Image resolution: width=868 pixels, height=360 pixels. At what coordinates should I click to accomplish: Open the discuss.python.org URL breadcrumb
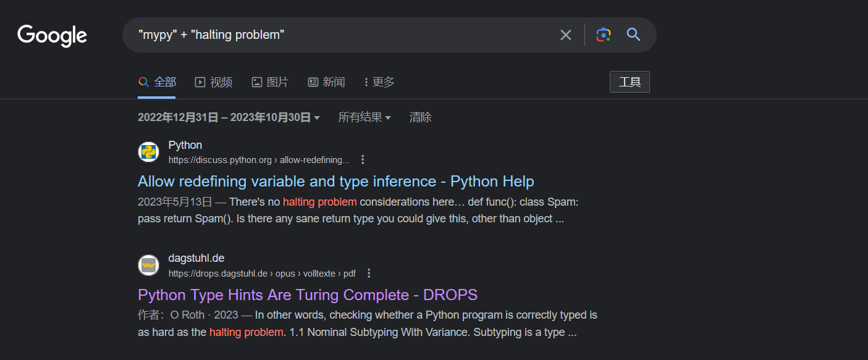pyautogui.click(x=259, y=160)
